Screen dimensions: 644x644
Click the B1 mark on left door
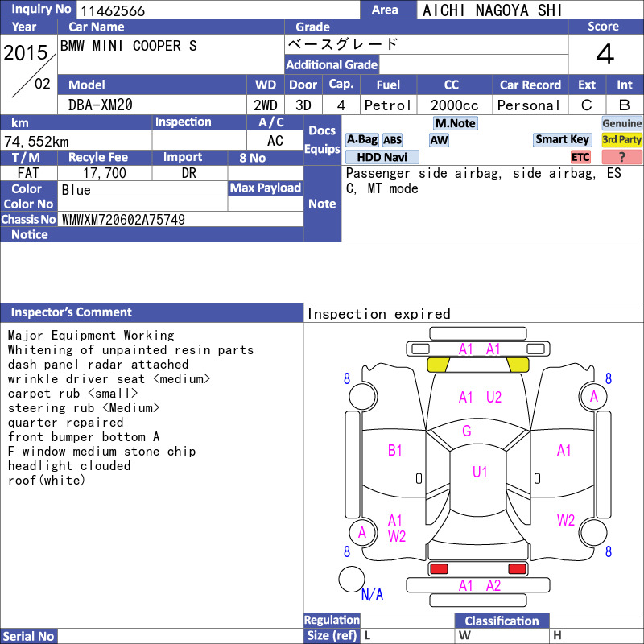point(394,451)
